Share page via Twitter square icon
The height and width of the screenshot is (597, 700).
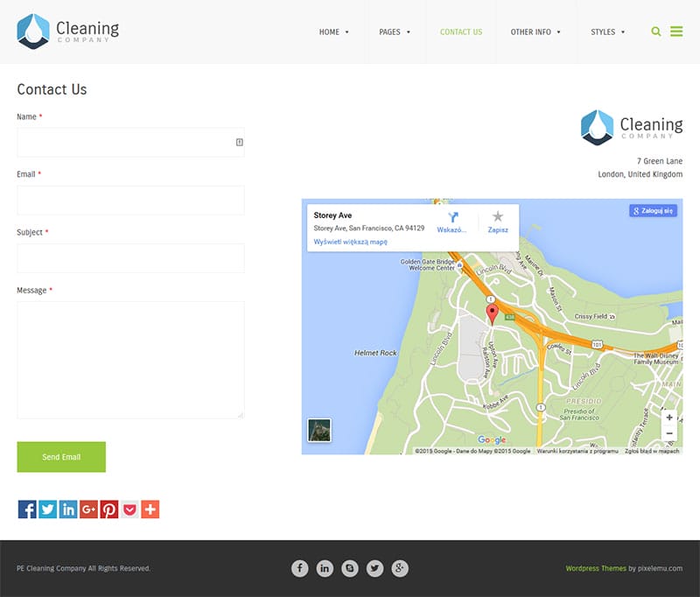(47, 509)
